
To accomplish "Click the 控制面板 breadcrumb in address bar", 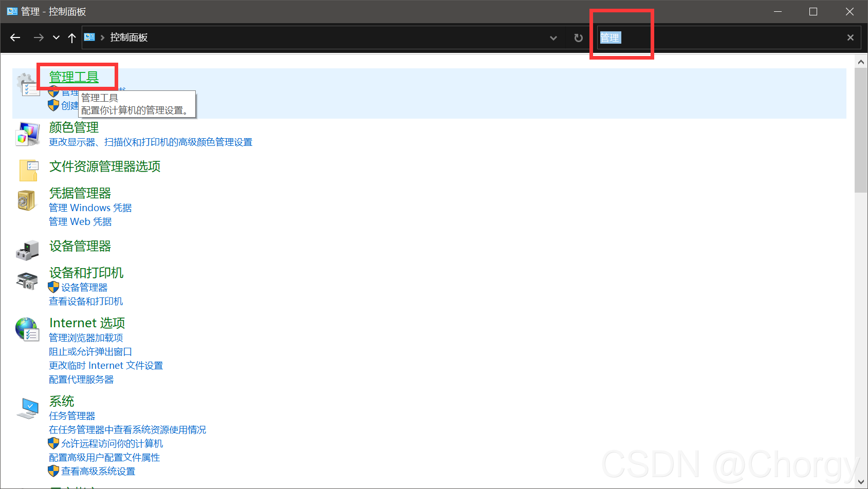I will pos(129,37).
